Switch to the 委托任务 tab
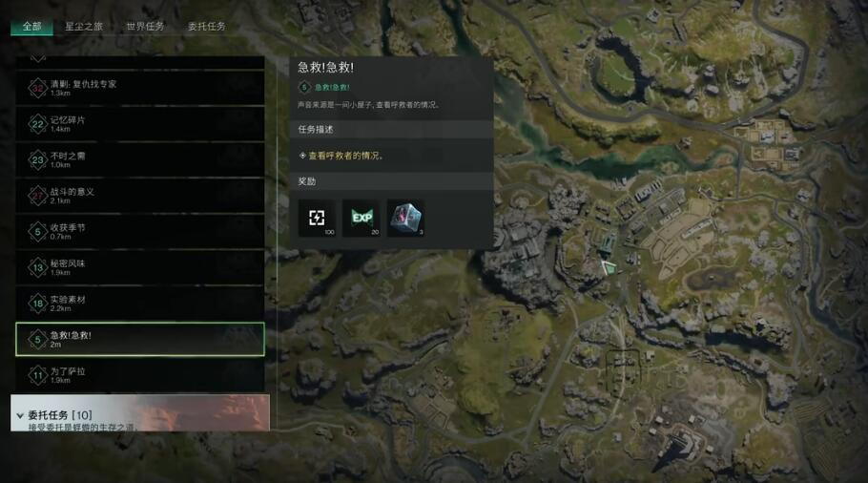 [206, 26]
